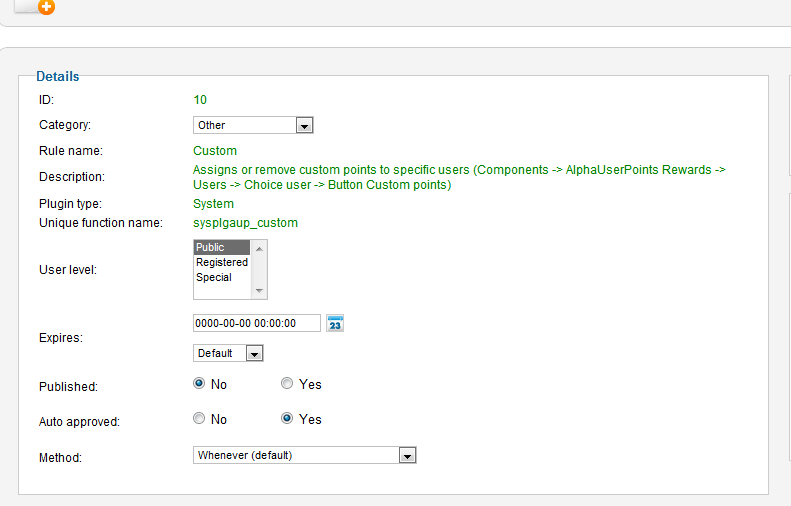Screen dimensions: 791x506
Task: Click the rule description text
Action: pyautogui.click(x=458, y=177)
